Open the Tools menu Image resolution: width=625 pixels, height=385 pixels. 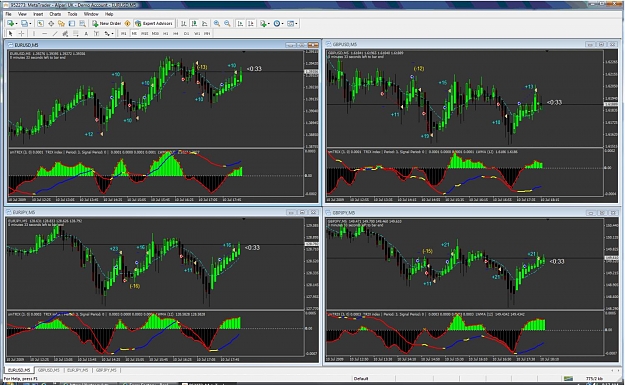[x=72, y=14]
